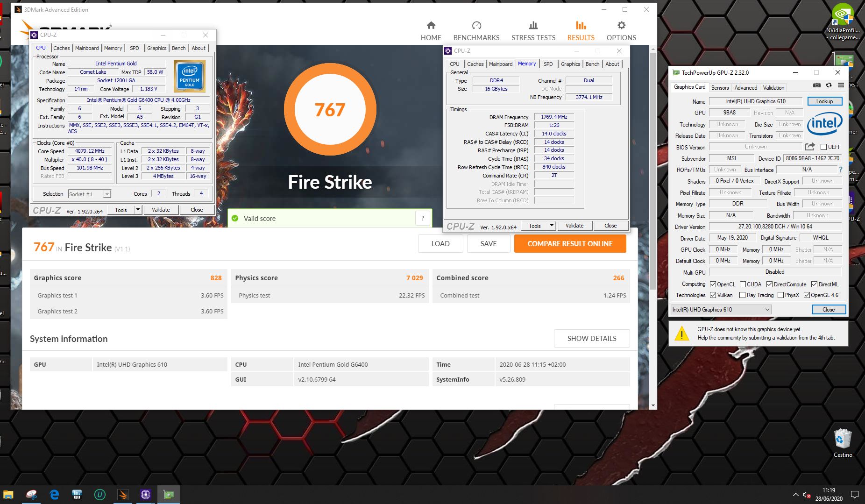
Task: Expand Tools arrow in left CPU-Z window
Action: click(138, 210)
